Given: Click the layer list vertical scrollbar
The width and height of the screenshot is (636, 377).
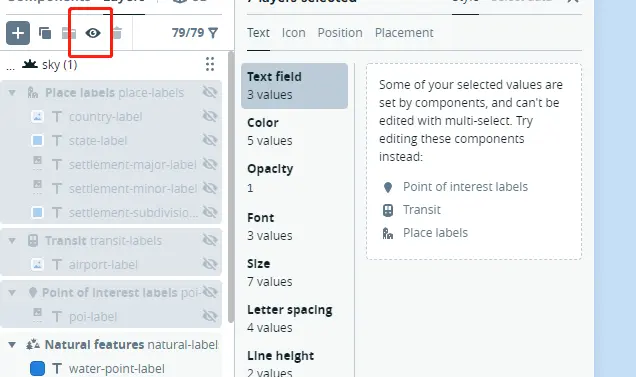Looking at the screenshot, I should 231,187.
